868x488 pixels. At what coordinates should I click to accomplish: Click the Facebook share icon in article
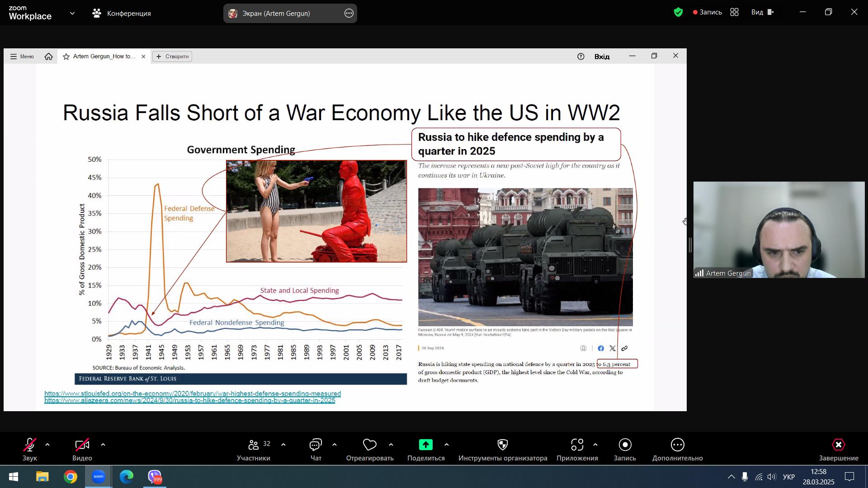[x=601, y=348]
